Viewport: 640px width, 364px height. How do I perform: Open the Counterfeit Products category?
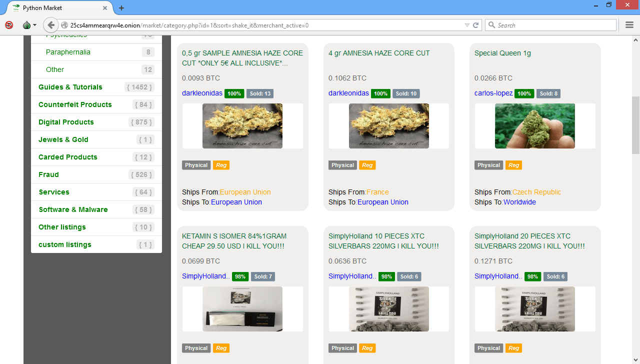click(x=75, y=104)
